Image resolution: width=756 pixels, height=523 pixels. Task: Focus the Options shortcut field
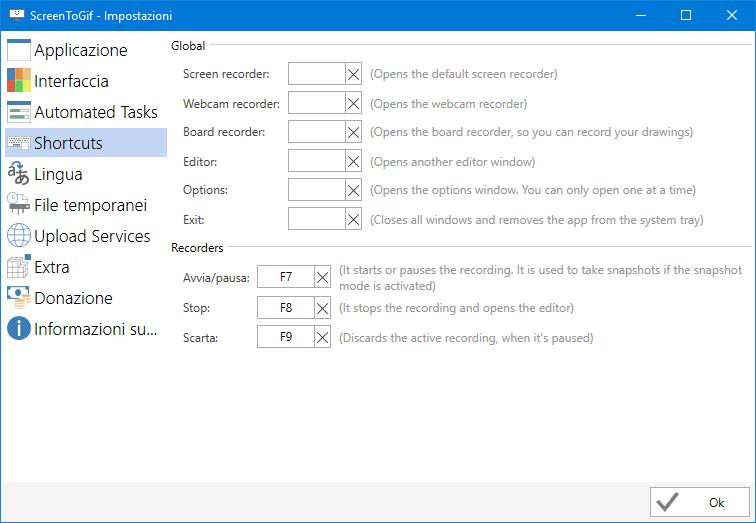click(x=317, y=190)
